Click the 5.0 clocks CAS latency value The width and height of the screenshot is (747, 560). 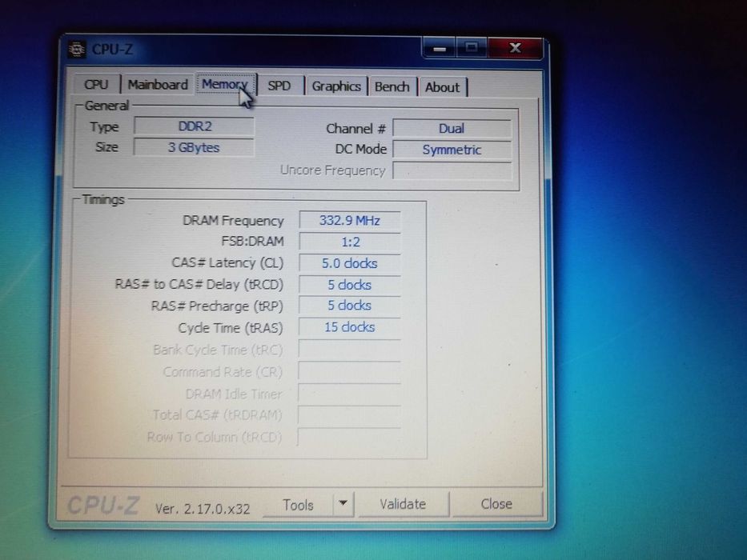click(350, 263)
